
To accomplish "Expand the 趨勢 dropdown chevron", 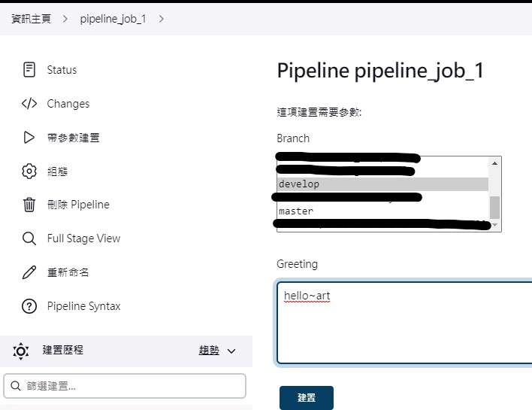I will (231, 351).
